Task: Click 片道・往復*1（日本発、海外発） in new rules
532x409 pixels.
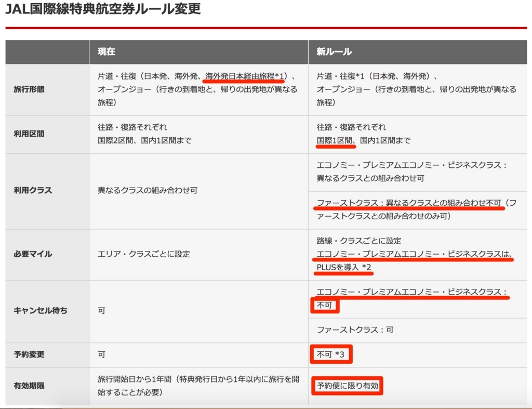Action: (374, 76)
